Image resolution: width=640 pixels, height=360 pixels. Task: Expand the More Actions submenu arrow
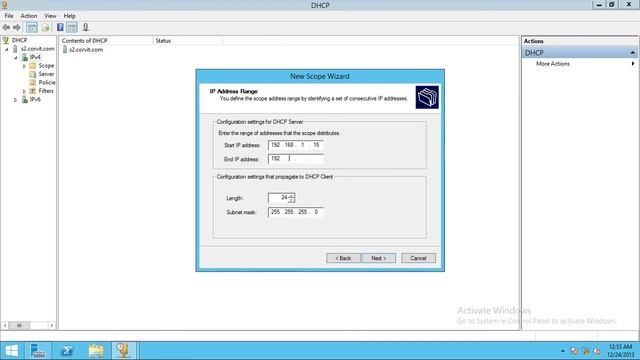point(633,64)
